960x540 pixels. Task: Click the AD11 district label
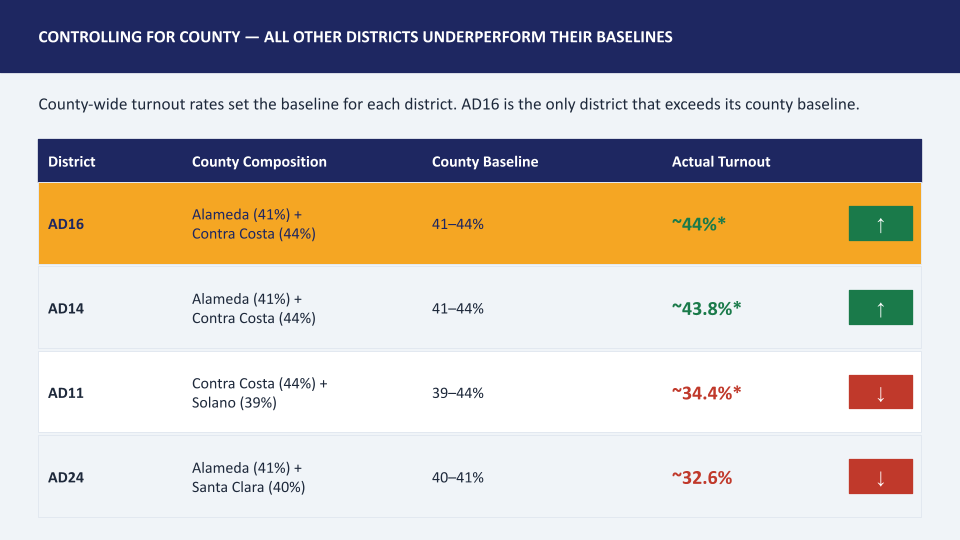click(x=66, y=393)
